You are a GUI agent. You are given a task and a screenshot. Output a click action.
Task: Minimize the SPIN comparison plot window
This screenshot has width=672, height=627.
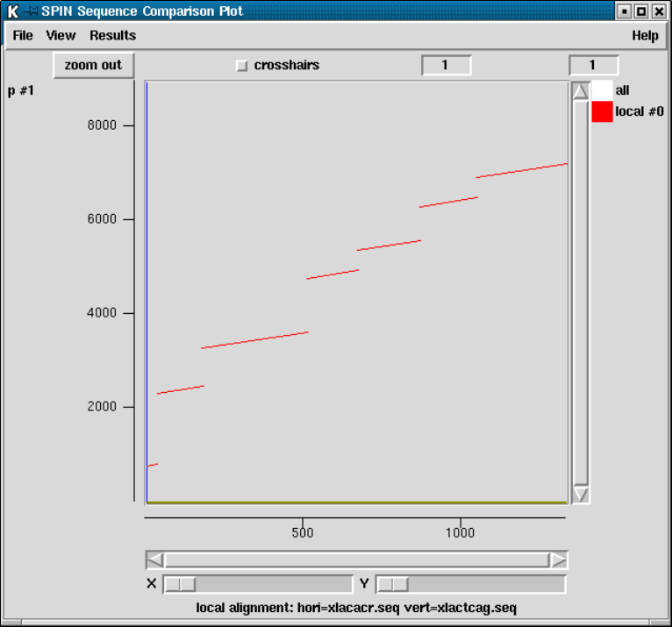point(625,11)
